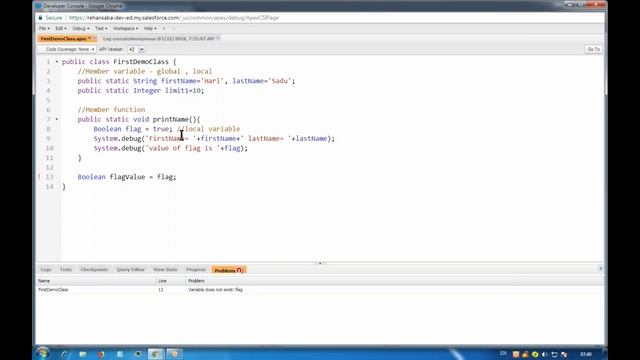Collapse the bottom panel with the divider arrow
Viewport: 640px width, 360px height.
pos(320,263)
